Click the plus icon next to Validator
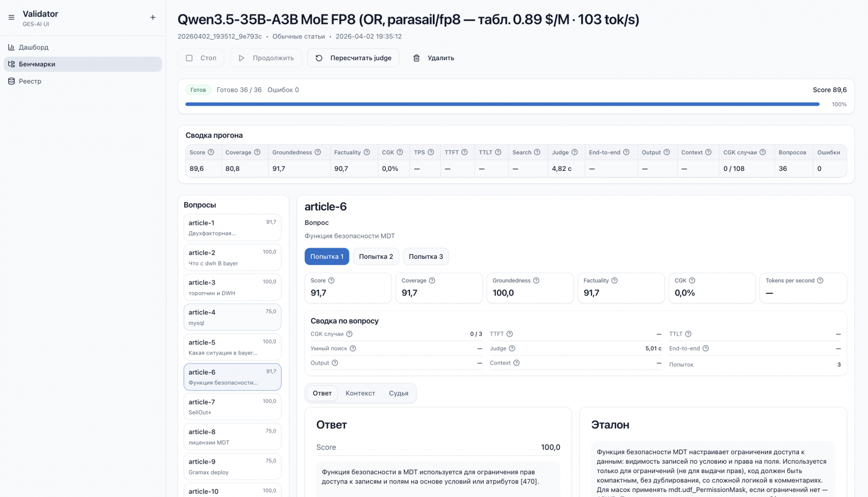Viewport: 868px width, 497px height. 153,18
